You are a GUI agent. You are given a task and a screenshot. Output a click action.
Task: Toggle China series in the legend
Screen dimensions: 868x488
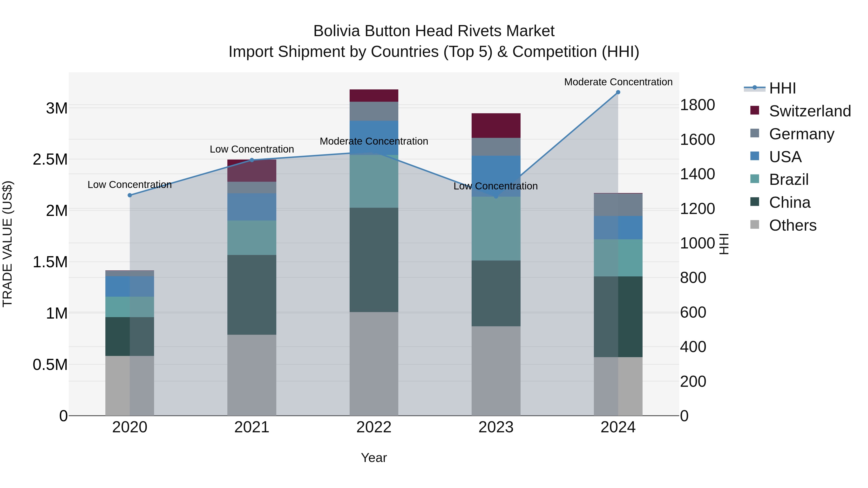(780, 202)
